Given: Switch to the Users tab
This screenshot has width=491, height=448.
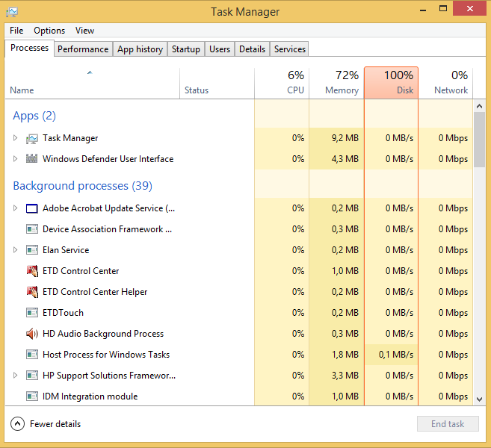Looking at the screenshot, I should pyautogui.click(x=220, y=49).
